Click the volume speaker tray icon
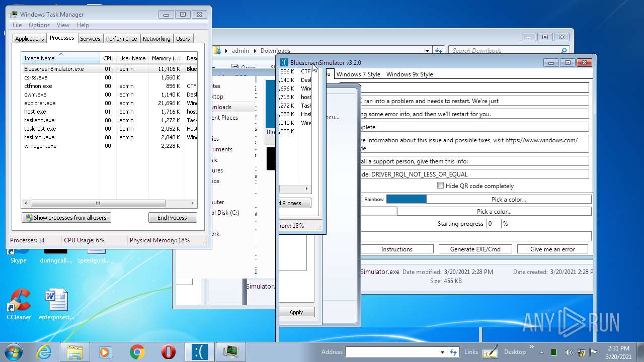644x362 pixels. 569,352
